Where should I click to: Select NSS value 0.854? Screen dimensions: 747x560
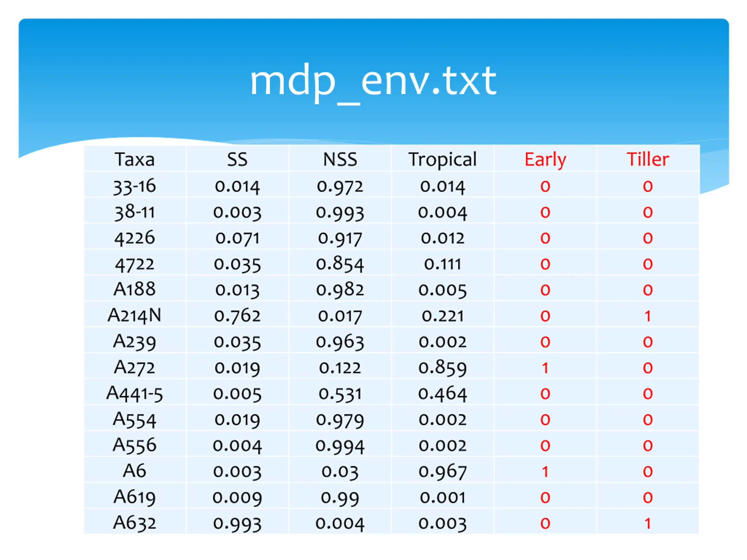coord(340,264)
